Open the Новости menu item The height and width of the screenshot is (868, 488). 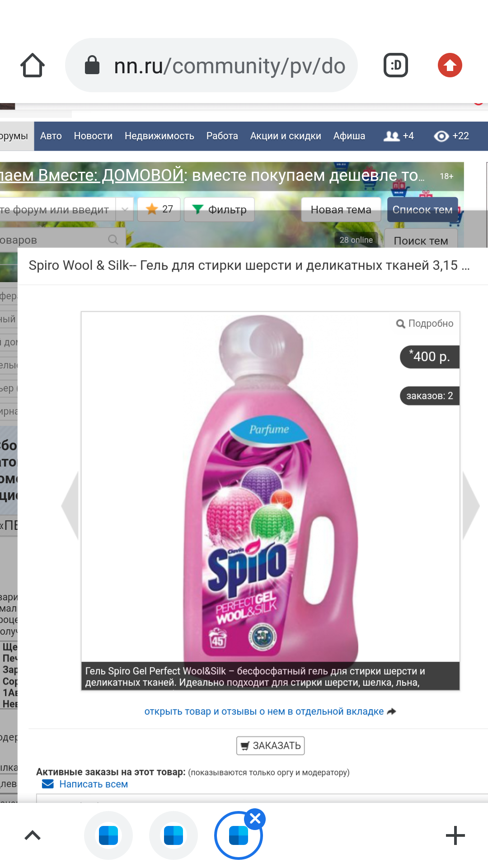point(93,136)
